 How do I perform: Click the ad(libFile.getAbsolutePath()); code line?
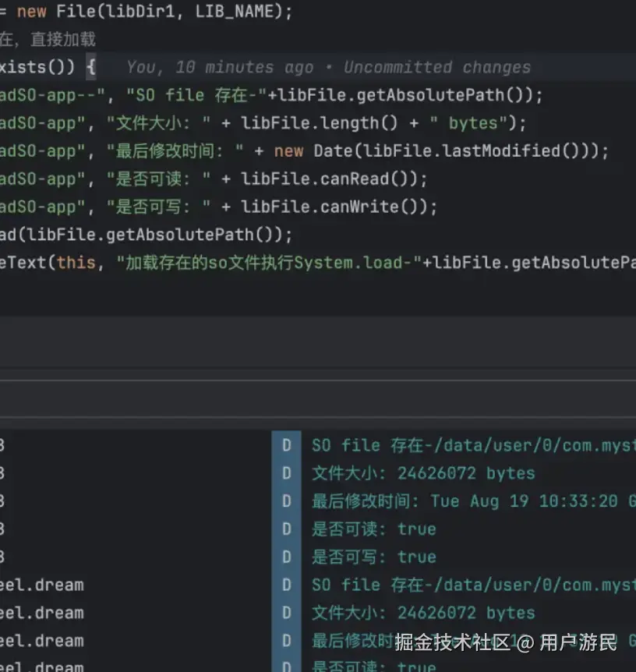tap(147, 235)
